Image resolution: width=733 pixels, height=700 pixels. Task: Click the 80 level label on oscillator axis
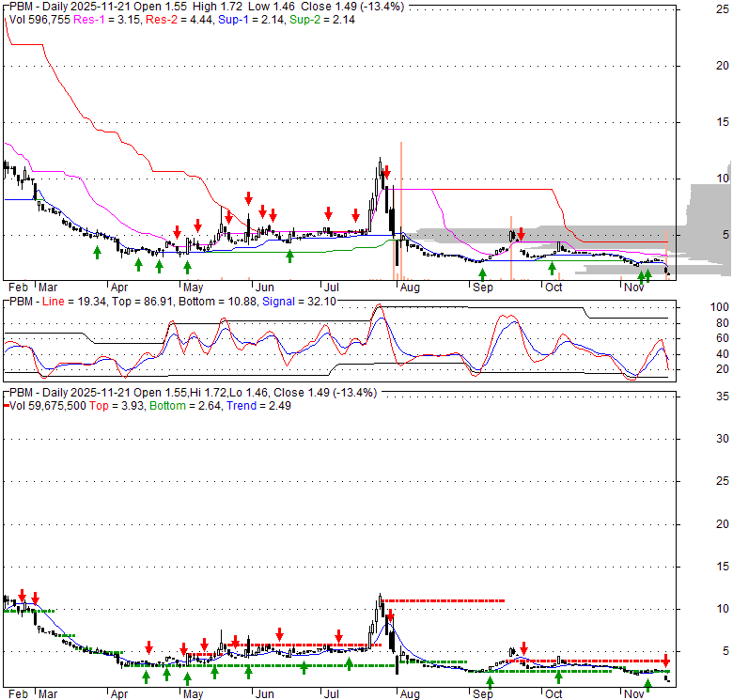[x=723, y=323]
